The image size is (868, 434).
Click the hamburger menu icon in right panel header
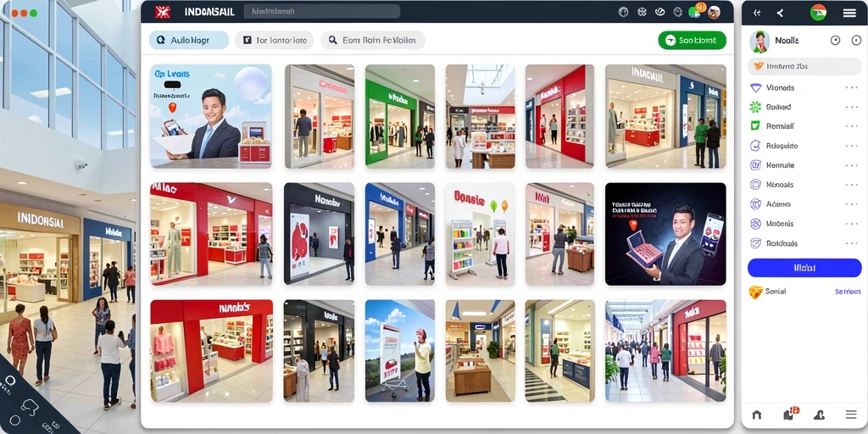click(849, 13)
